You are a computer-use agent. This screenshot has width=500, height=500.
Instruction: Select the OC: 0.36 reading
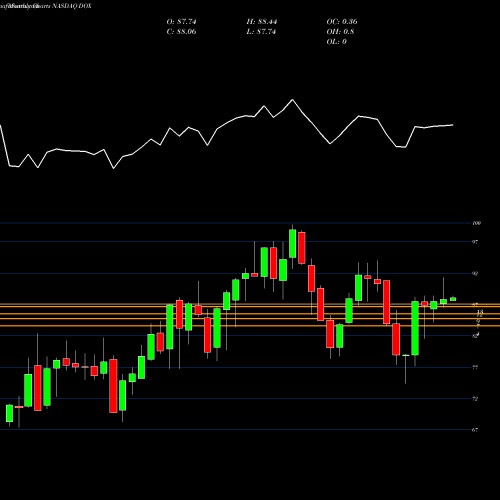342,22
